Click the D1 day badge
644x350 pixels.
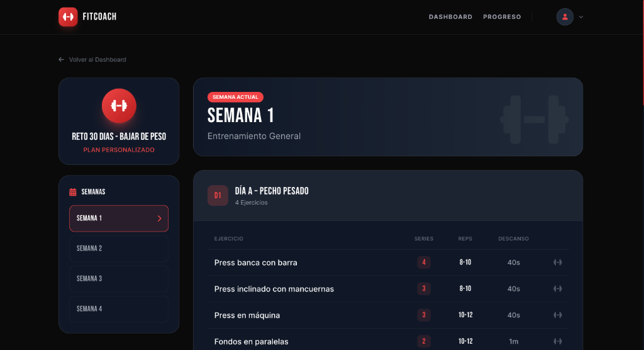click(218, 196)
